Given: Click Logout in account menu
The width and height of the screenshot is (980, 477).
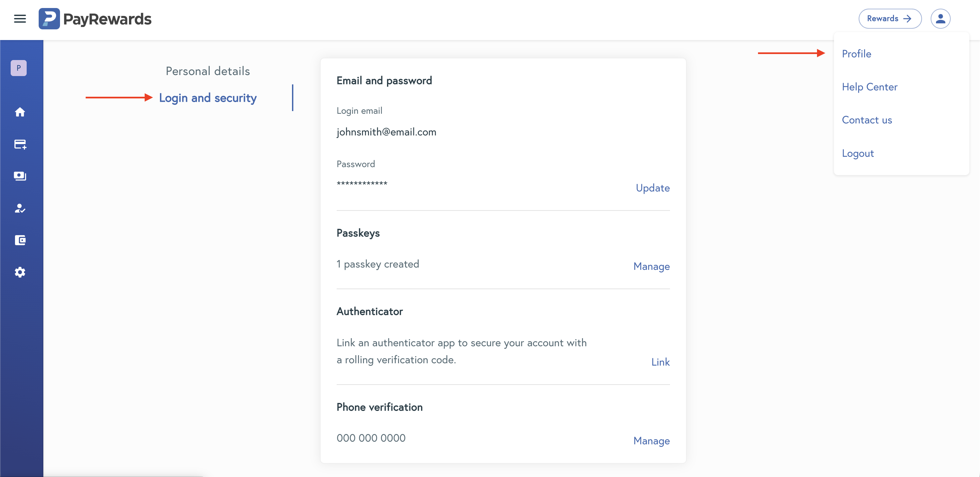Looking at the screenshot, I should (857, 153).
